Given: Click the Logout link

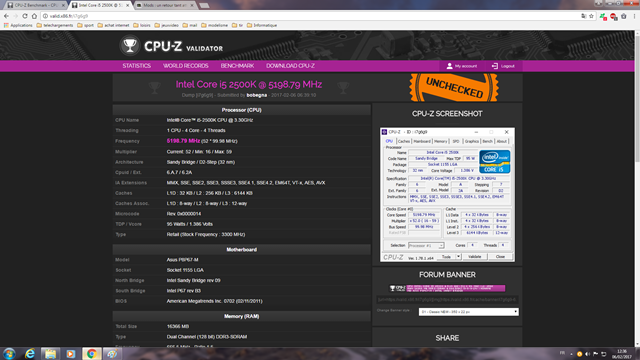Looking at the screenshot, I should pyautogui.click(x=507, y=66).
